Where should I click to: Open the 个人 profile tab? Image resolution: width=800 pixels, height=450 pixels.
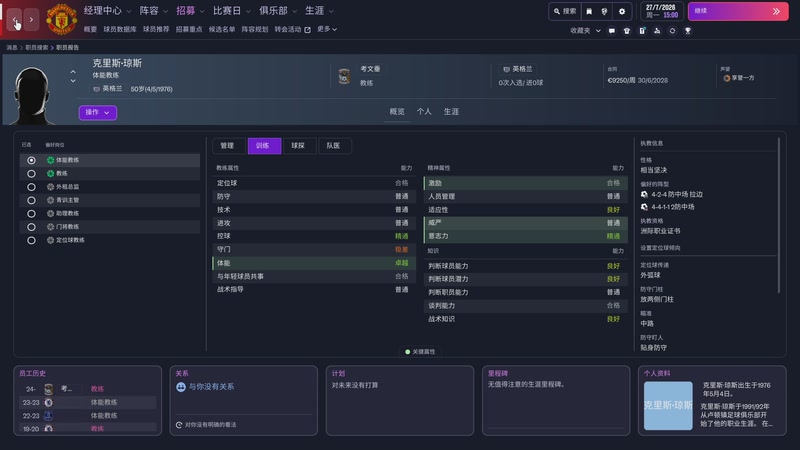pyautogui.click(x=424, y=112)
